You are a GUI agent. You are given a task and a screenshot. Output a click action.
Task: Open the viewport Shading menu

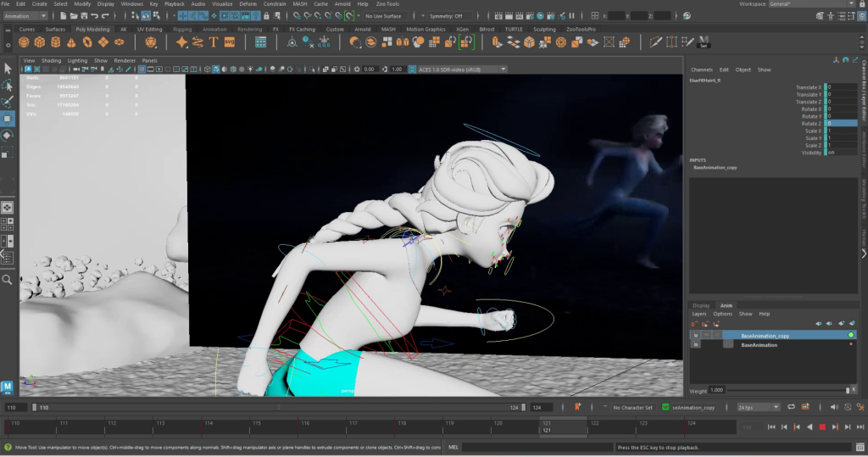click(51, 60)
